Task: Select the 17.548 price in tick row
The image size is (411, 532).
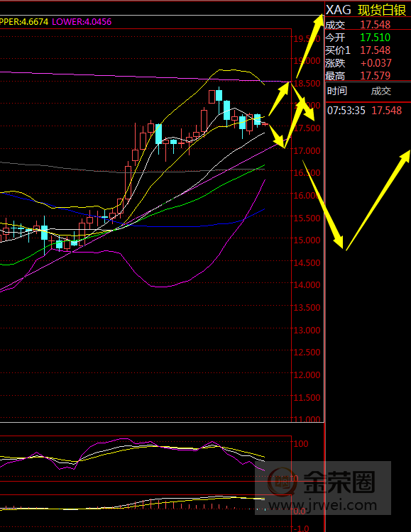Action: click(x=387, y=110)
